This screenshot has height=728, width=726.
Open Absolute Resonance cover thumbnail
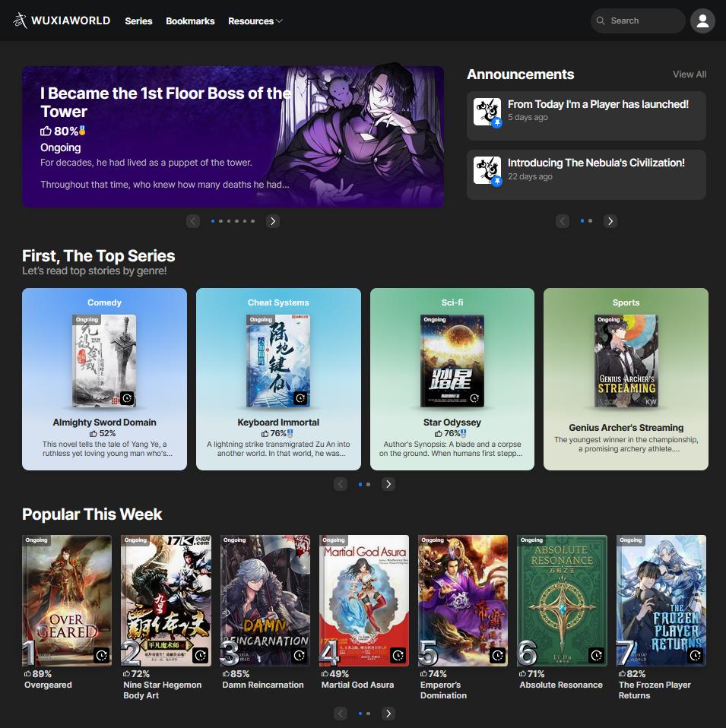(562, 600)
